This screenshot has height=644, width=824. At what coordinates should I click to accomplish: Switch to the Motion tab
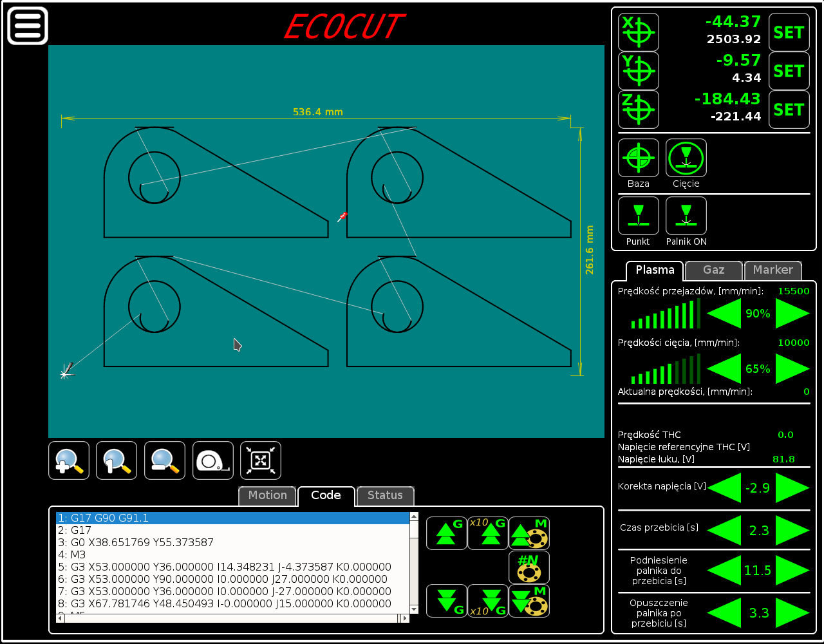coord(267,496)
